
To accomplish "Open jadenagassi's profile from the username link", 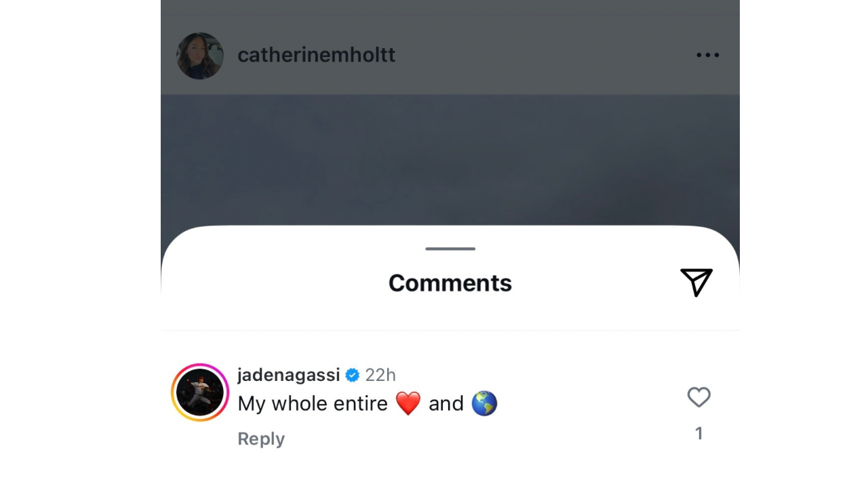I will pos(288,374).
